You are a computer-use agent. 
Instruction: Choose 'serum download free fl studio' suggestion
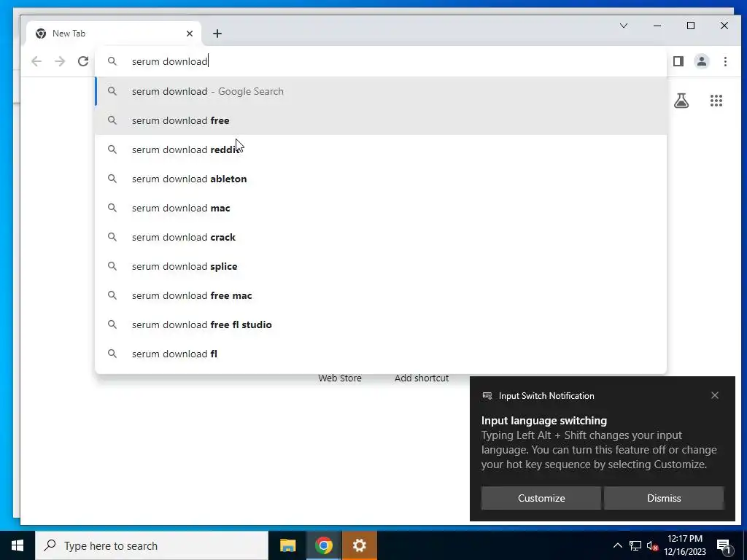(x=381, y=324)
